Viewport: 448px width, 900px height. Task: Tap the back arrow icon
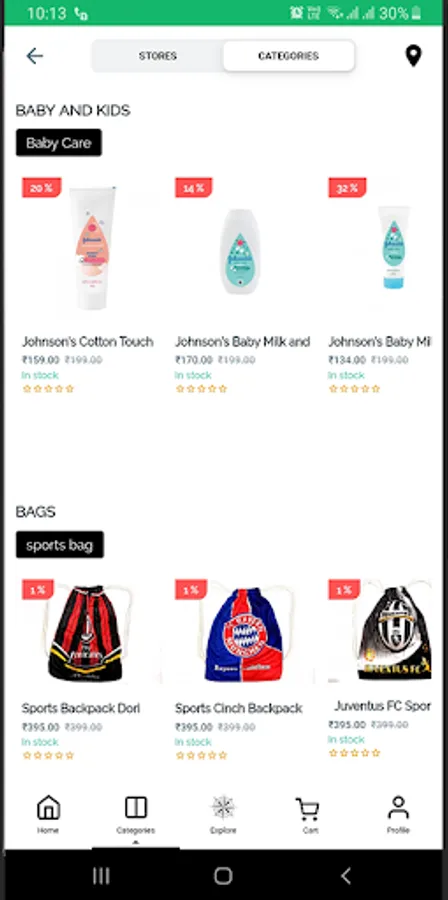[x=34, y=56]
